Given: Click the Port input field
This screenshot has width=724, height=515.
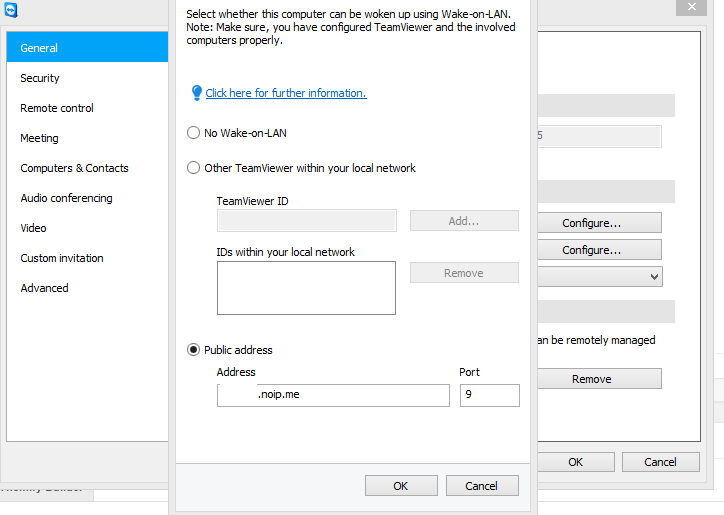Looking at the screenshot, I should (x=489, y=395).
